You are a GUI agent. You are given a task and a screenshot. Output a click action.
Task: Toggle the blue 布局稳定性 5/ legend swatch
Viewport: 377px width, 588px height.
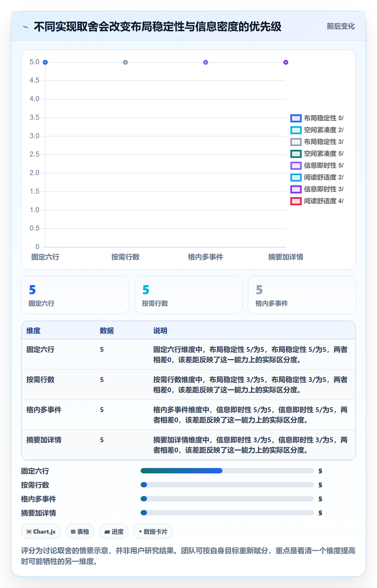(x=296, y=118)
